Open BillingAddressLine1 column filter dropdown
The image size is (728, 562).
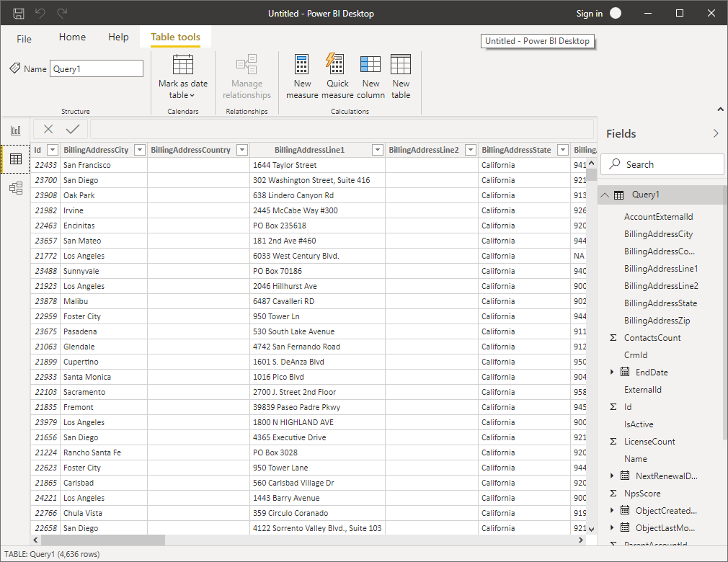(378, 150)
